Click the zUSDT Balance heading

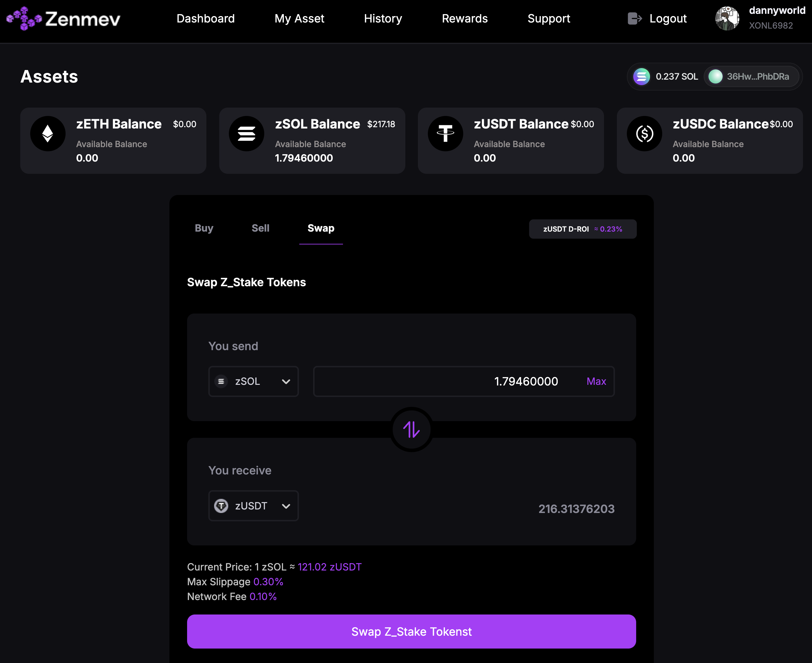[x=521, y=124]
